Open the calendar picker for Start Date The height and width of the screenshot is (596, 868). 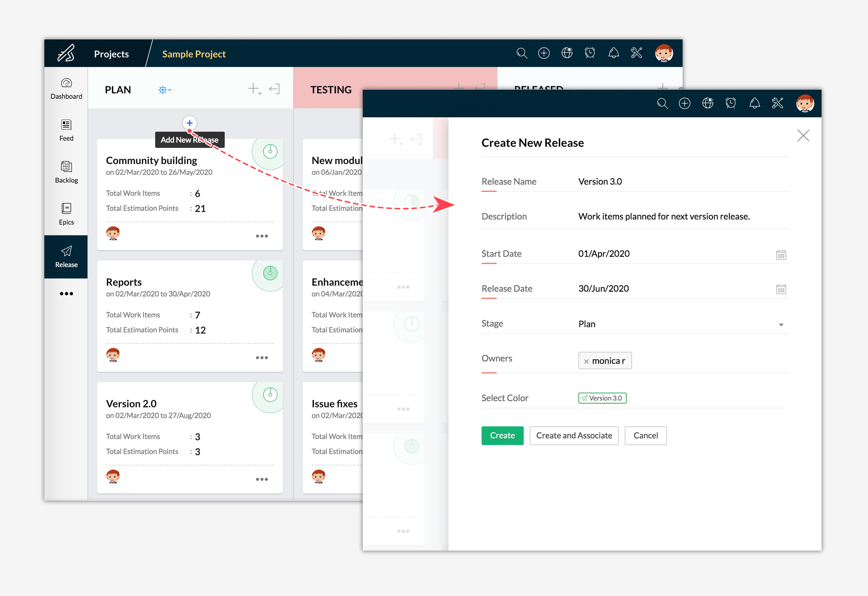click(781, 255)
